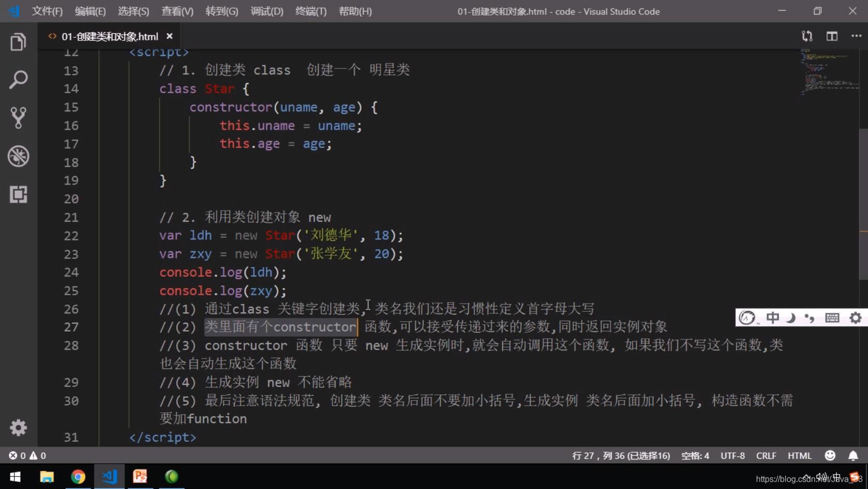868x489 pixels.
Task: Click line number 22 in gutter
Action: click(71, 236)
